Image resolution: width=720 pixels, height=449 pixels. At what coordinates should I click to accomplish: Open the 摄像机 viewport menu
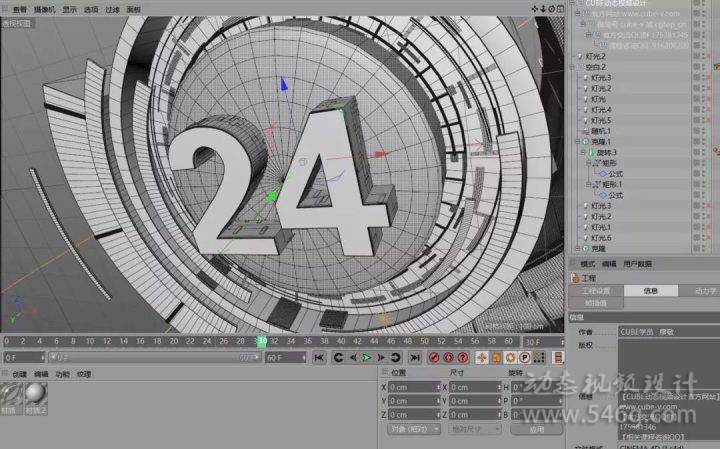click(x=44, y=8)
